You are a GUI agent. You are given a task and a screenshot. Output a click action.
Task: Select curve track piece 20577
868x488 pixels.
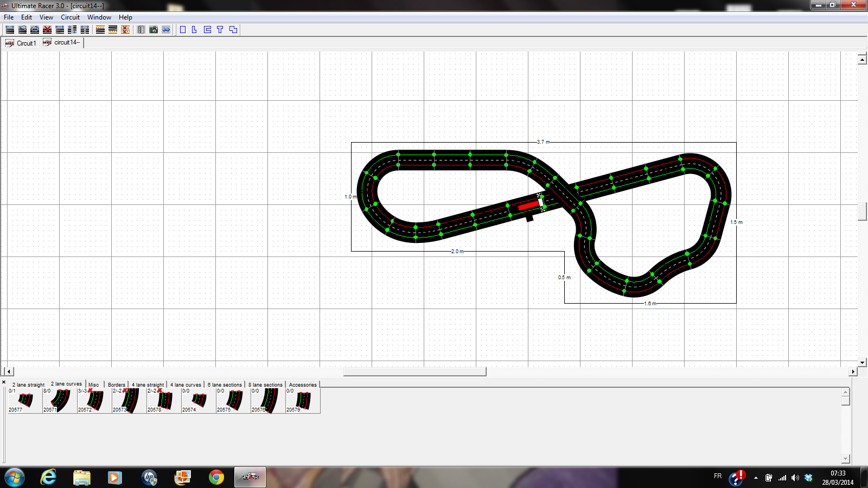click(25, 401)
